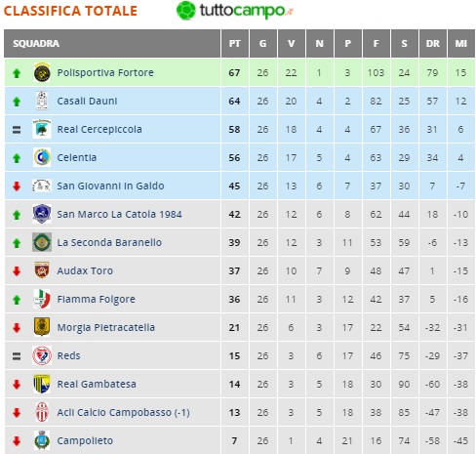This screenshot has width=476, height=454.
Task: Click the Real Cercepiccola tree crest
Action: [x=42, y=129]
